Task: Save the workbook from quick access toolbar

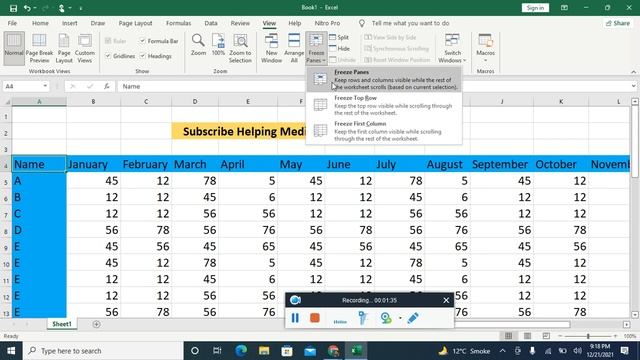Action: click(x=13, y=8)
